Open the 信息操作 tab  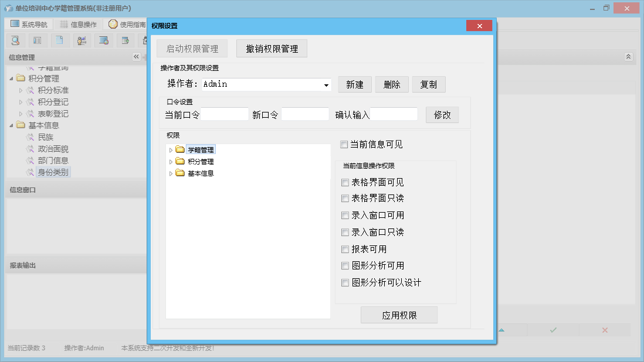tap(79, 24)
